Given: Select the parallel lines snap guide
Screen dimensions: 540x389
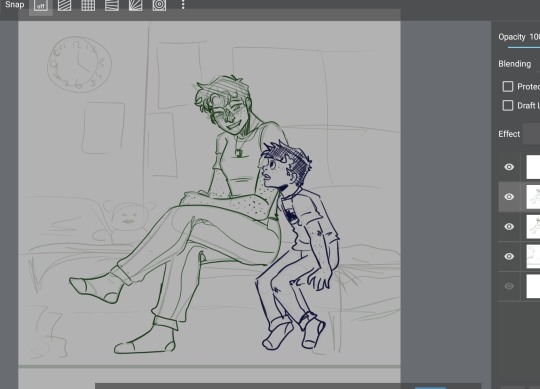Looking at the screenshot, I should [x=64, y=5].
